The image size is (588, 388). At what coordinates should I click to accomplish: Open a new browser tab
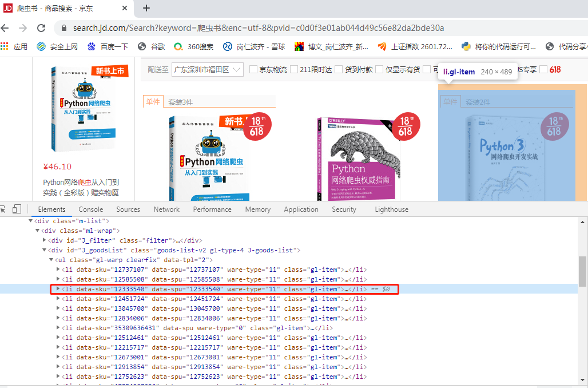point(146,8)
